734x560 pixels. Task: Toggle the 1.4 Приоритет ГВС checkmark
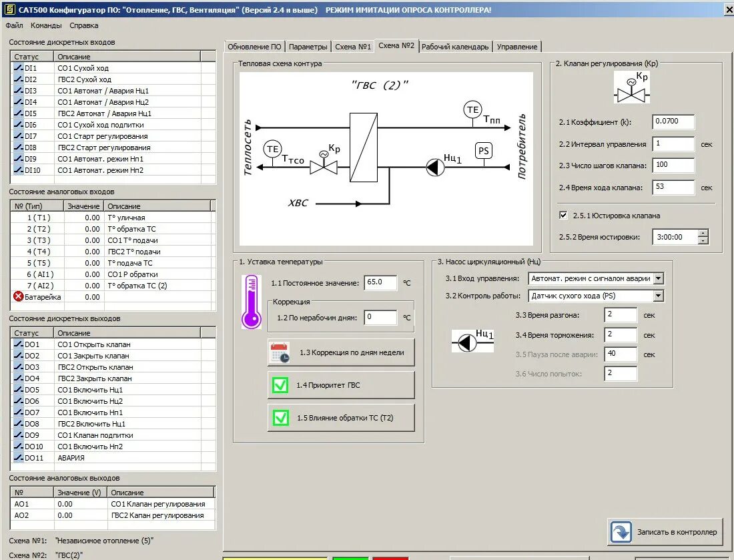coord(280,385)
